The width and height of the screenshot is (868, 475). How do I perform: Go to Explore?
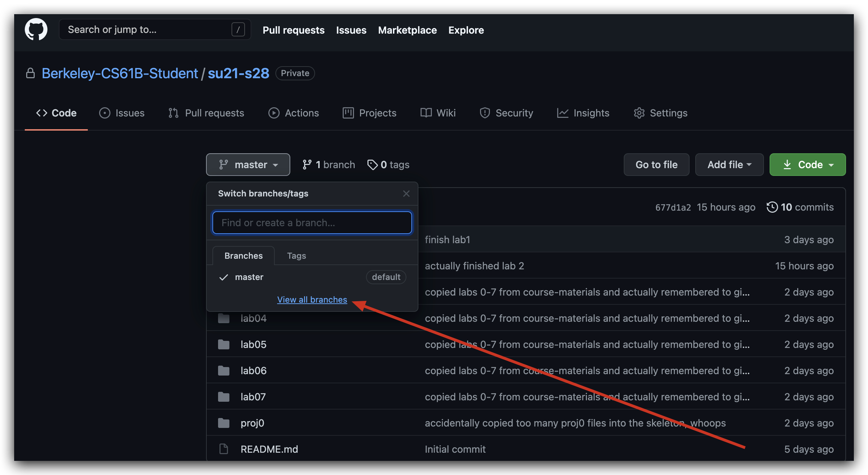(x=466, y=30)
